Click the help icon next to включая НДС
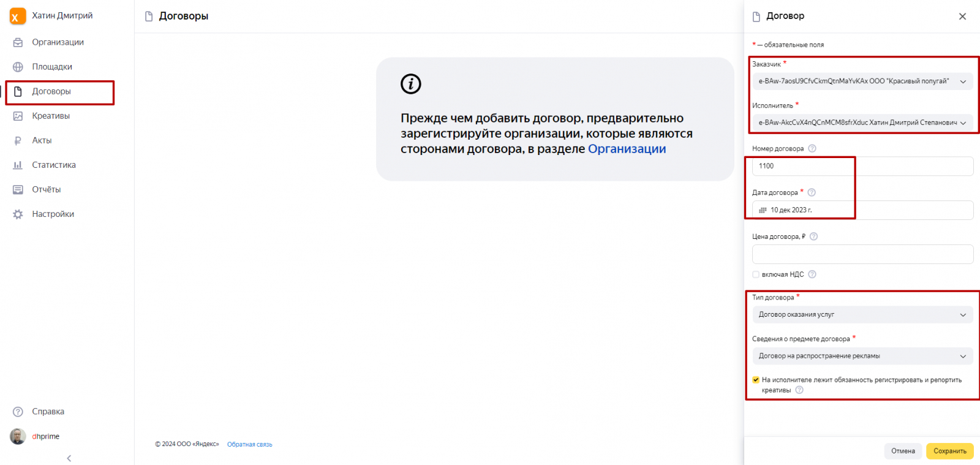980x465 pixels. (812, 274)
